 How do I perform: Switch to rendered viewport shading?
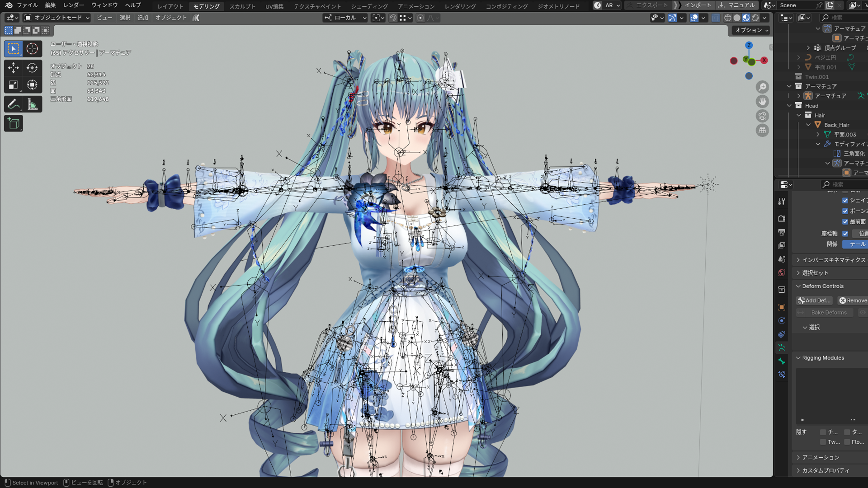tap(755, 18)
